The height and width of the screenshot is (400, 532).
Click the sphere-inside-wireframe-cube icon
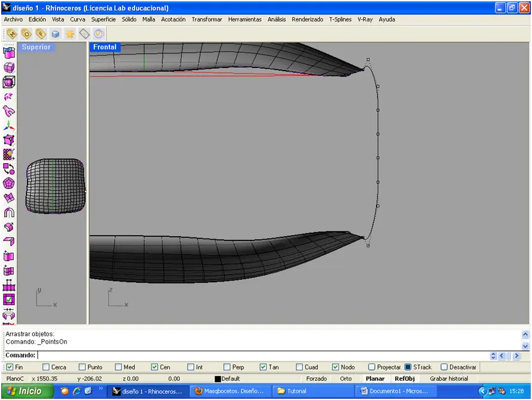[x=9, y=82]
